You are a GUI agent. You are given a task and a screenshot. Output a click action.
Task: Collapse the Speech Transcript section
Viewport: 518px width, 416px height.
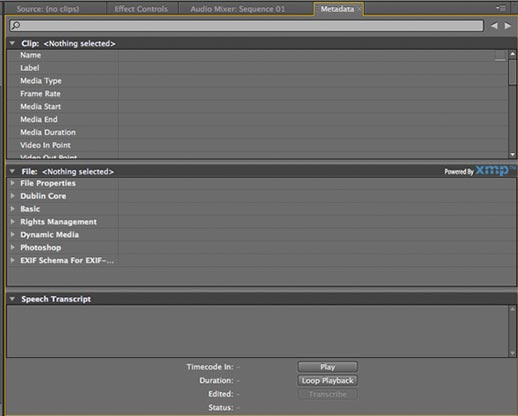tap(12, 299)
